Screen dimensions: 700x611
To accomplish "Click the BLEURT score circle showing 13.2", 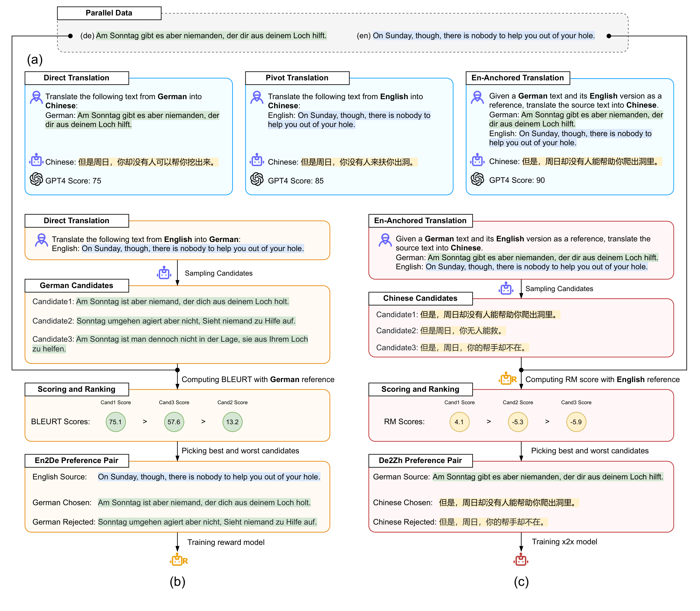I will click(x=233, y=422).
